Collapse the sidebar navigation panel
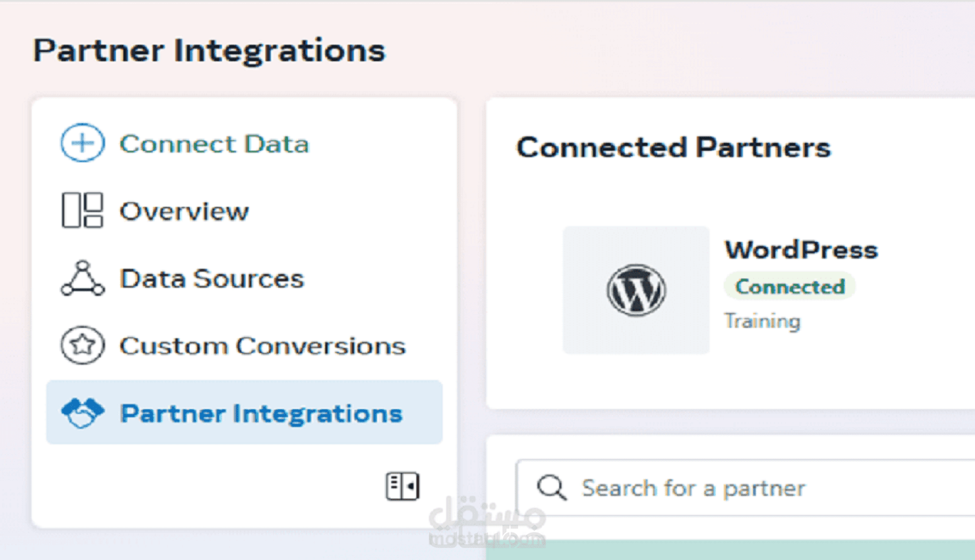 tap(402, 487)
